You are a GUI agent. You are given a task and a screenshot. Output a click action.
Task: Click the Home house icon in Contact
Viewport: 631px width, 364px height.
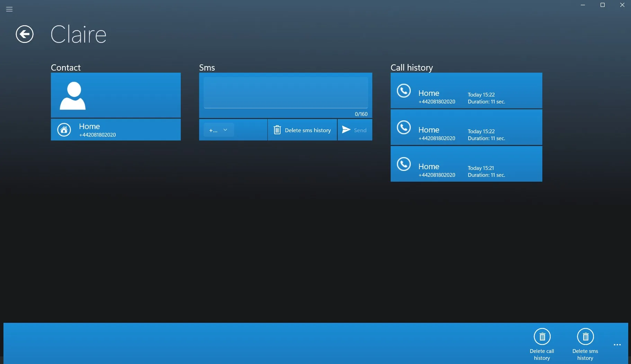[64, 130]
